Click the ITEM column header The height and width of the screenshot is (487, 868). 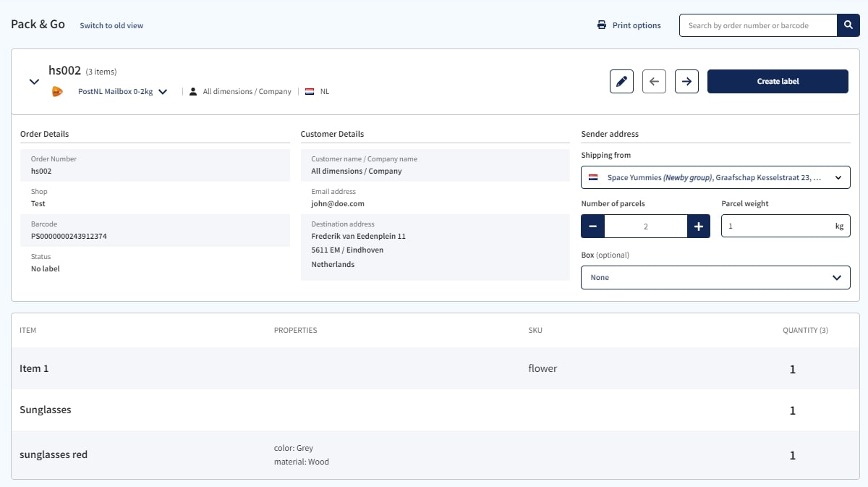[28, 331]
